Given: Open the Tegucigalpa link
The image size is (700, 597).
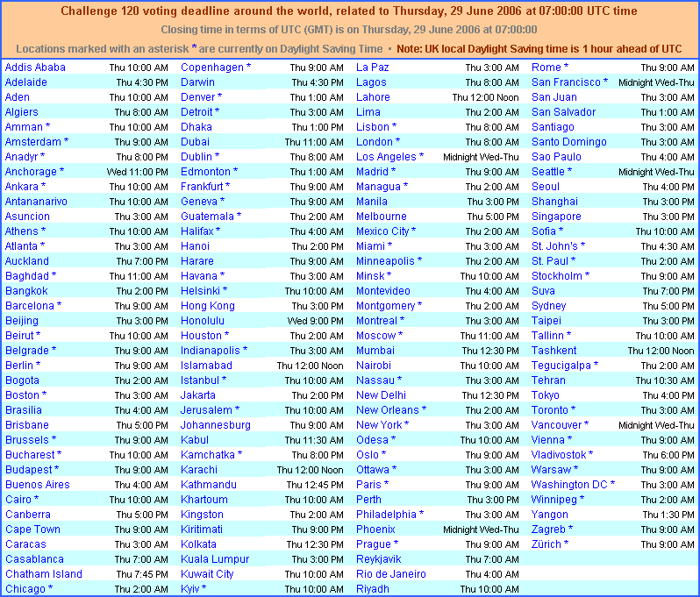Looking at the screenshot, I should 561,366.
